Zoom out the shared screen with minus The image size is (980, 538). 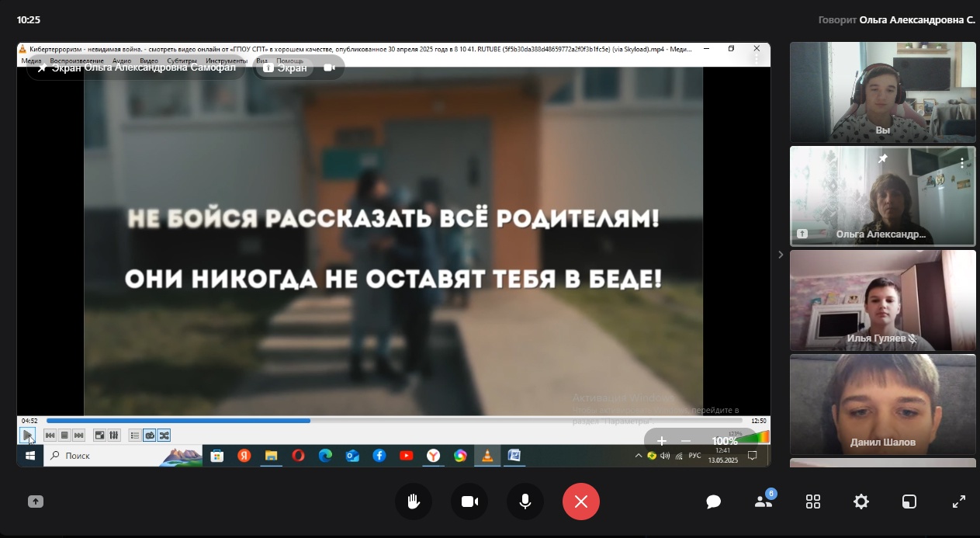pos(685,441)
